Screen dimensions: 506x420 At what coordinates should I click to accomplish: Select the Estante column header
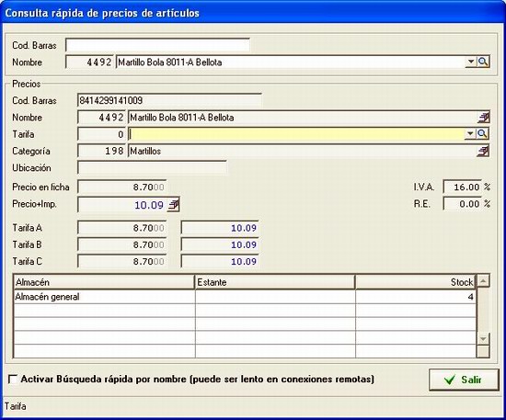click(275, 282)
